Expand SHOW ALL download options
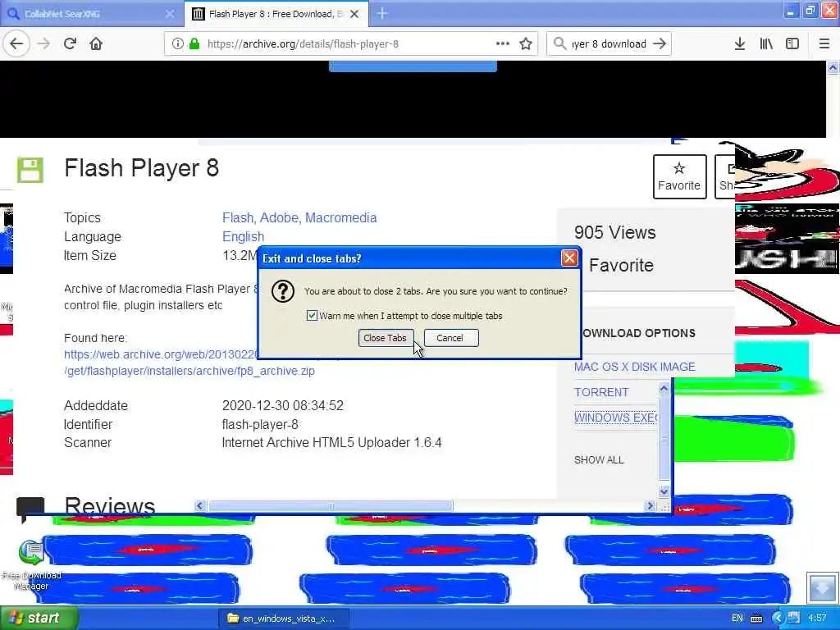The width and height of the screenshot is (840, 630). (x=598, y=460)
